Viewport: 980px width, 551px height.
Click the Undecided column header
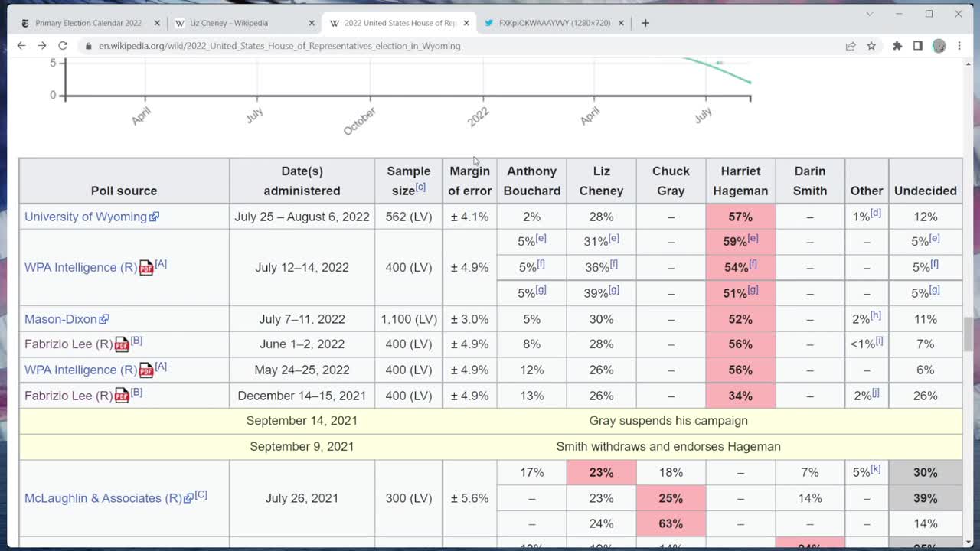(925, 181)
